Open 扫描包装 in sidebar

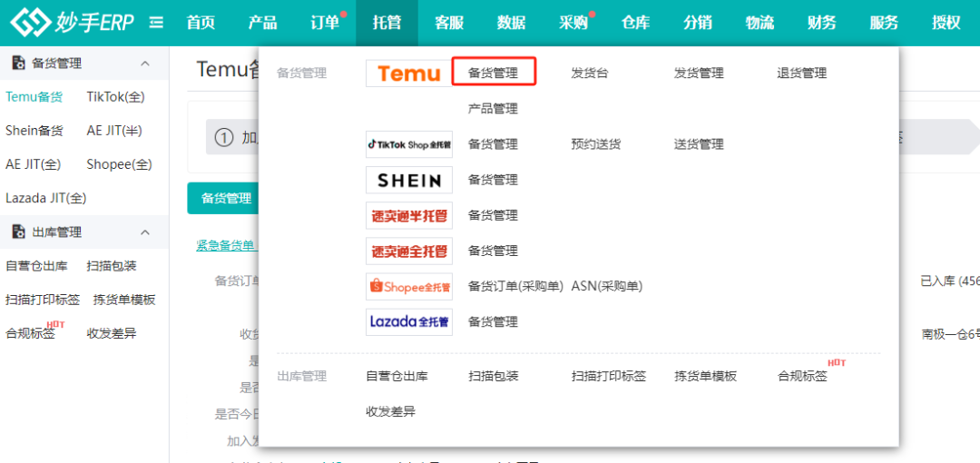click(x=112, y=266)
